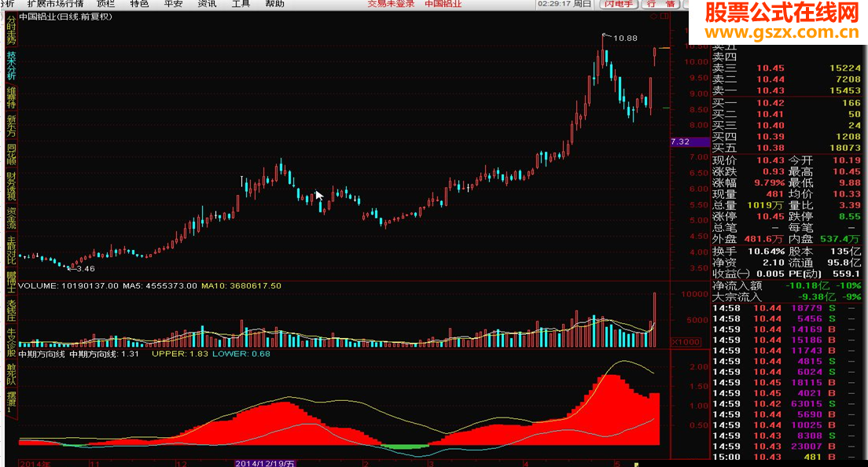Click the 净流入额 -10.18亿 row

786,286
